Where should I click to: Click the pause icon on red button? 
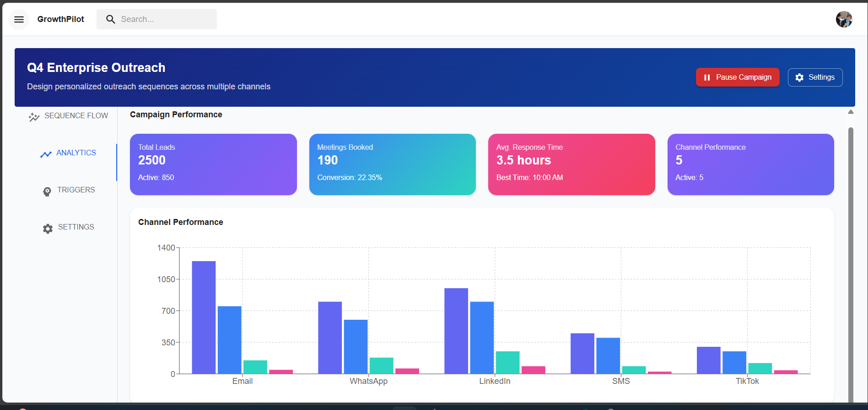tap(707, 77)
